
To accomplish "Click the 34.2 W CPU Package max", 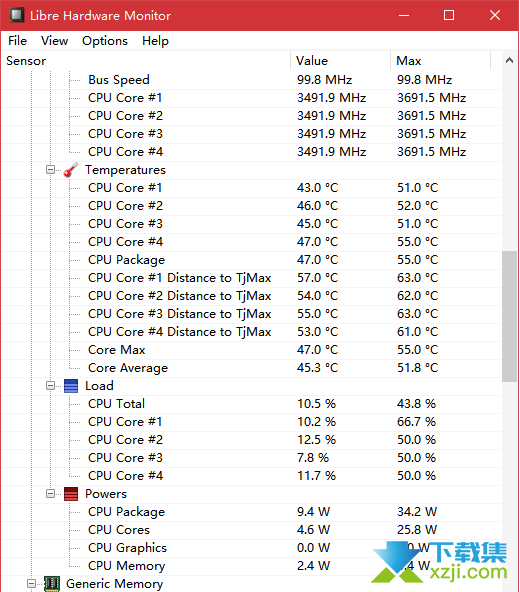I will click(417, 512).
